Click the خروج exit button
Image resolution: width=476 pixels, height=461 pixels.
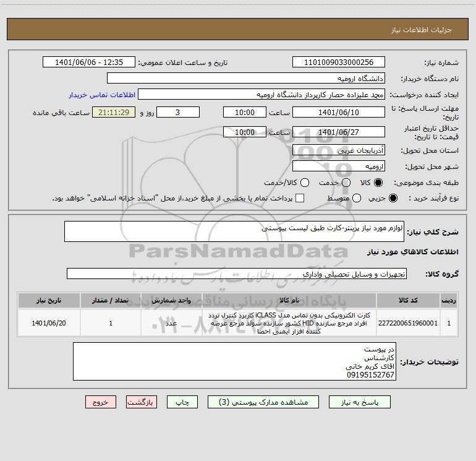click(101, 402)
